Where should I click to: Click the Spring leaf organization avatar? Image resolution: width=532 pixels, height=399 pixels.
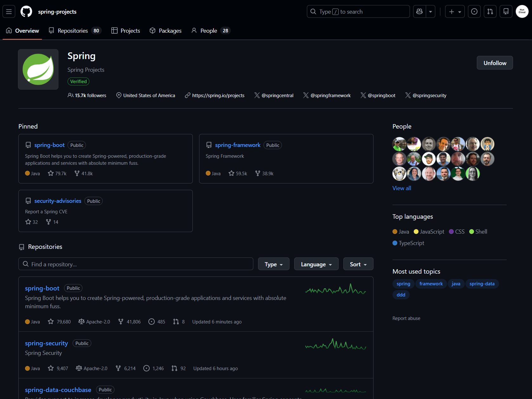[38, 69]
